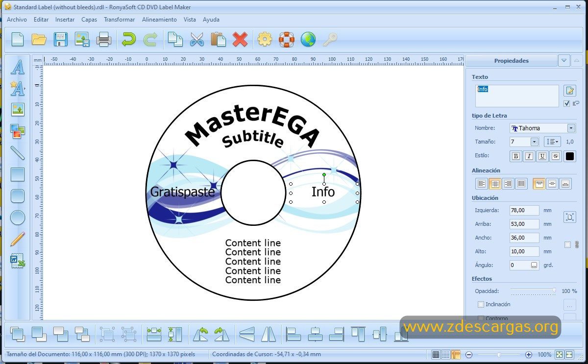Toggle Italic text style
Image resolution: width=588 pixels, height=364 pixels.
(529, 156)
